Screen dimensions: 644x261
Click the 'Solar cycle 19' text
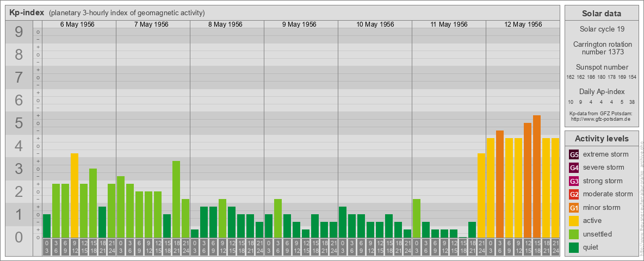tap(602, 29)
